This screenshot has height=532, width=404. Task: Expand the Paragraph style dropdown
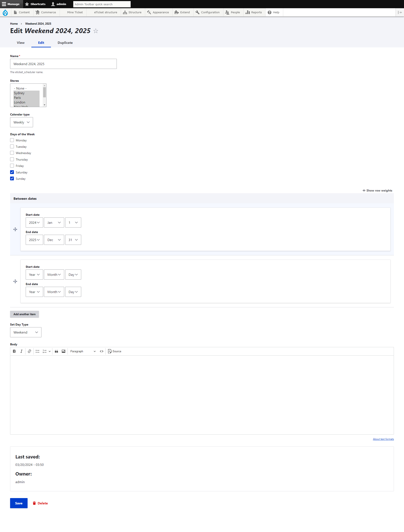(x=83, y=351)
